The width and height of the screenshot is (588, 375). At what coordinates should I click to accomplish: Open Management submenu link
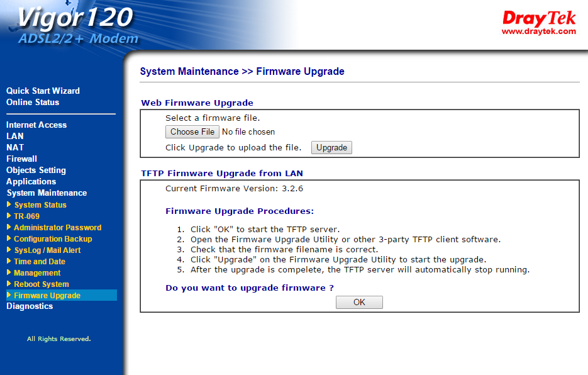[x=37, y=273]
